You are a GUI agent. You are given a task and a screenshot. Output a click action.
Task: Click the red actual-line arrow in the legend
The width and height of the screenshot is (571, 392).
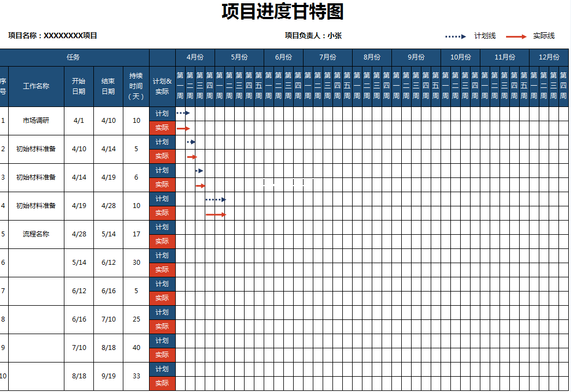516,37
